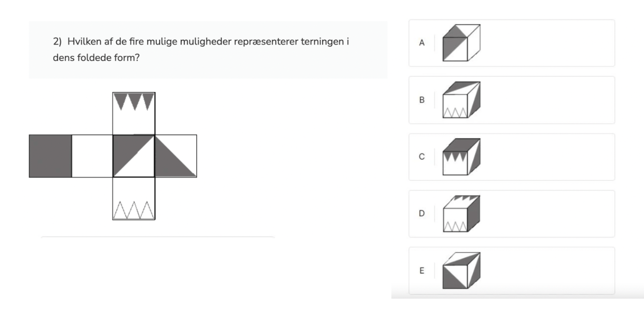Click the center diagonal-split net face

[133, 156]
